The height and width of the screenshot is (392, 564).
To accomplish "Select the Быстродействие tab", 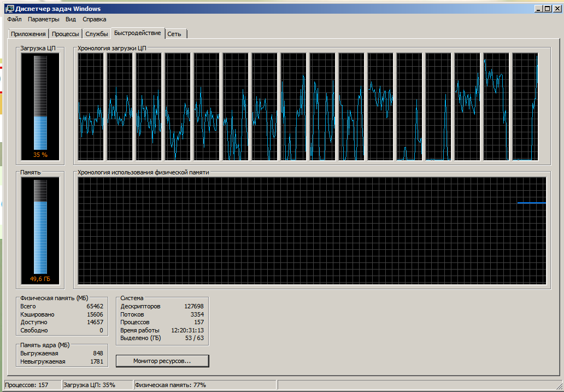I will click(138, 33).
